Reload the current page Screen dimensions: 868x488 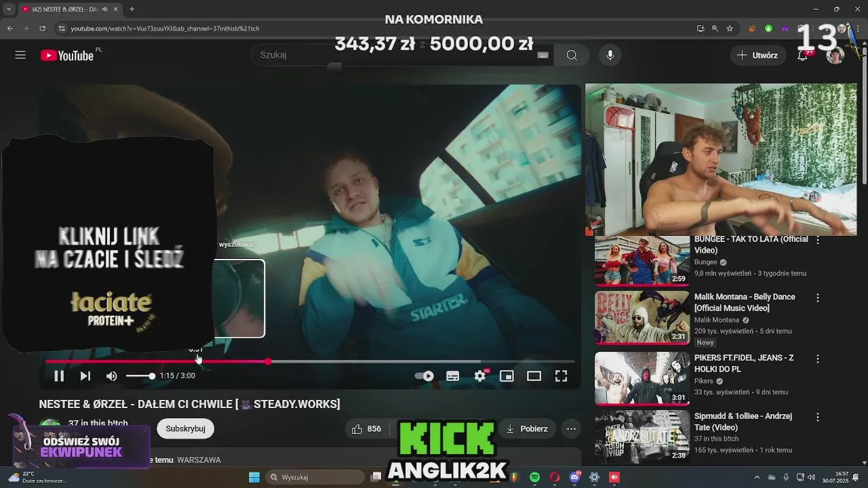pyautogui.click(x=42, y=28)
